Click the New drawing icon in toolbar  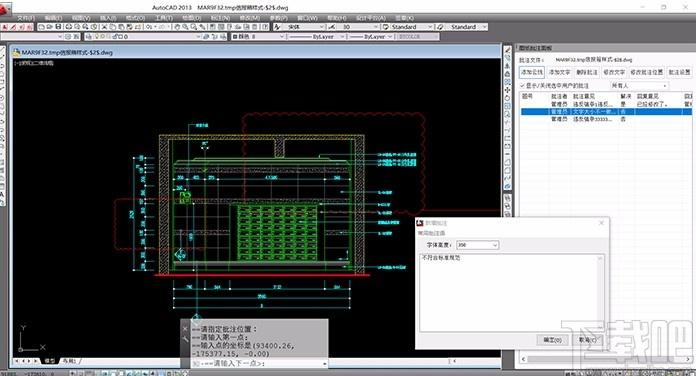41,27
